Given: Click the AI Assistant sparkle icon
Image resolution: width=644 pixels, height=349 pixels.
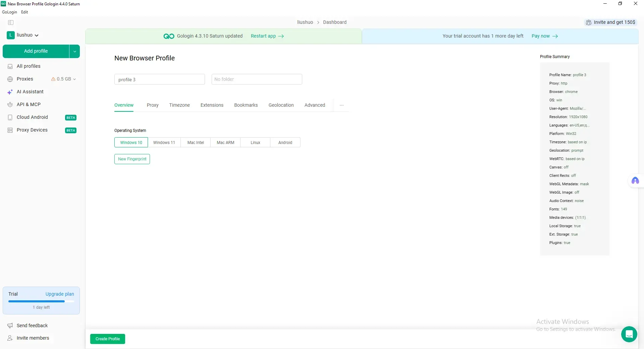Looking at the screenshot, I should click(10, 92).
